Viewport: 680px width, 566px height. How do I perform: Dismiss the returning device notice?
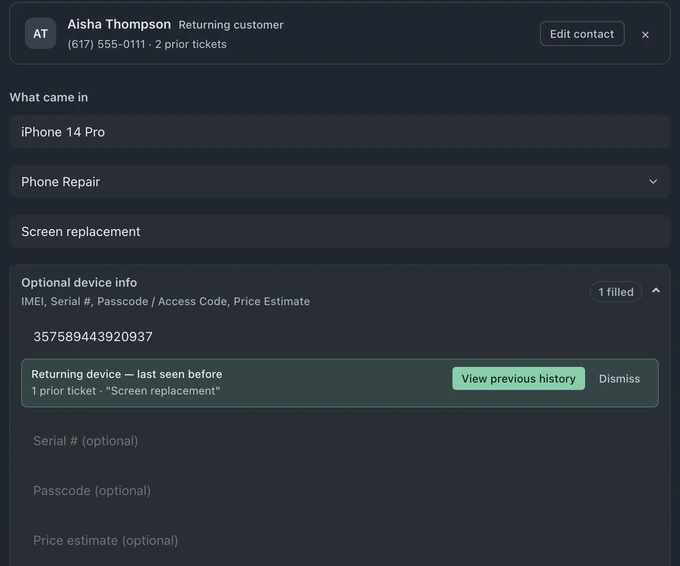tap(619, 379)
